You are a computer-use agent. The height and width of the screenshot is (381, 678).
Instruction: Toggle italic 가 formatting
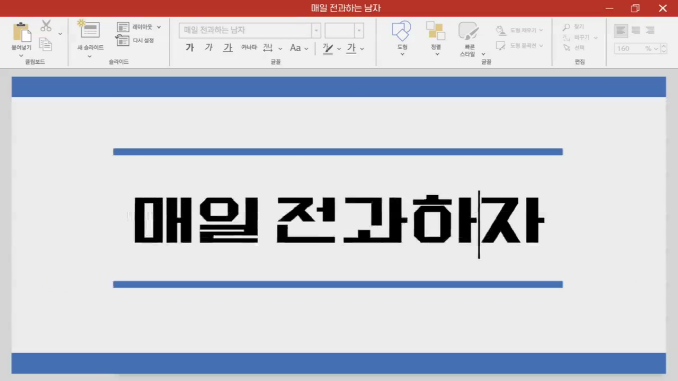(x=209, y=48)
